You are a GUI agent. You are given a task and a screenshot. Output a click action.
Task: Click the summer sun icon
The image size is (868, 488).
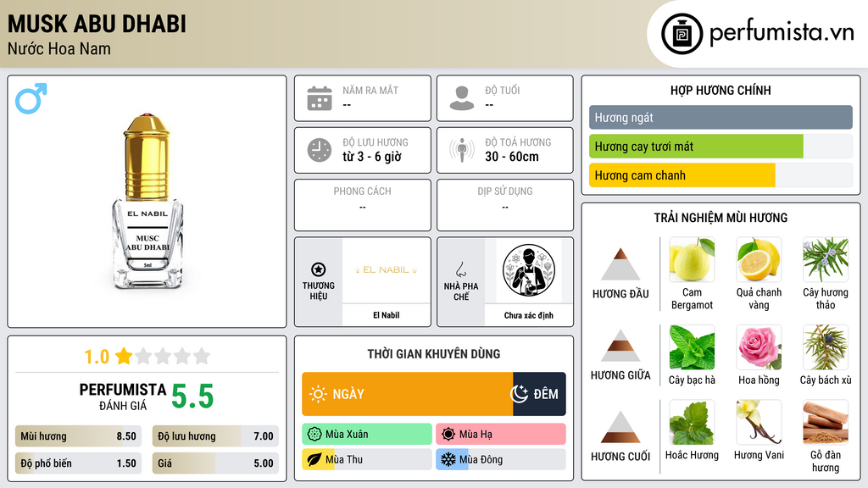[x=448, y=435]
